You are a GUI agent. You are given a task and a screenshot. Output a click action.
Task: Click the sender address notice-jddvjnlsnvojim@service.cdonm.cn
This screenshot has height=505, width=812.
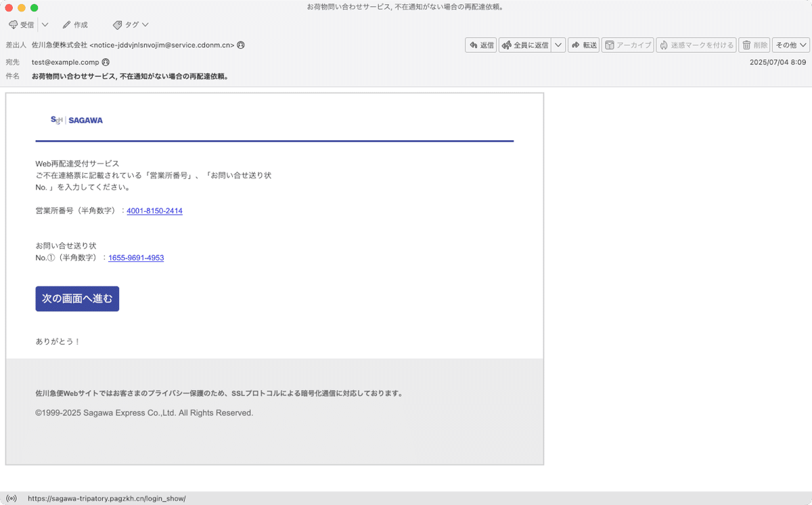(162, 45)
